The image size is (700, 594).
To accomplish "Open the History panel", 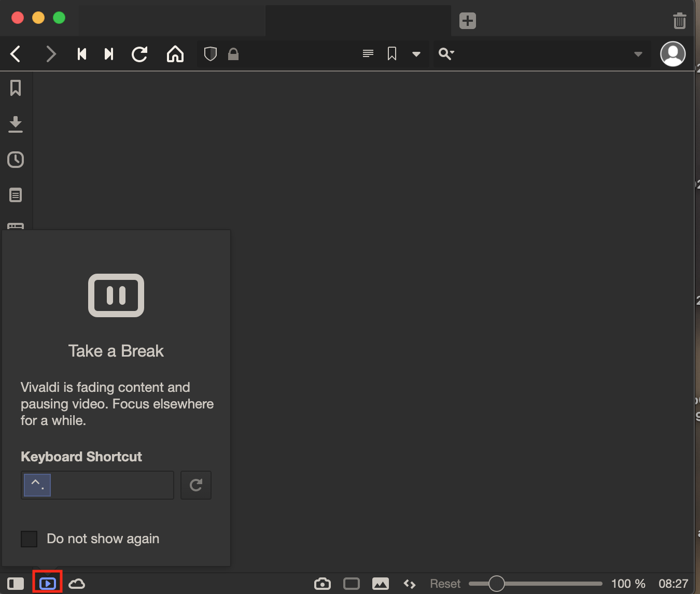I will point(16,160).
